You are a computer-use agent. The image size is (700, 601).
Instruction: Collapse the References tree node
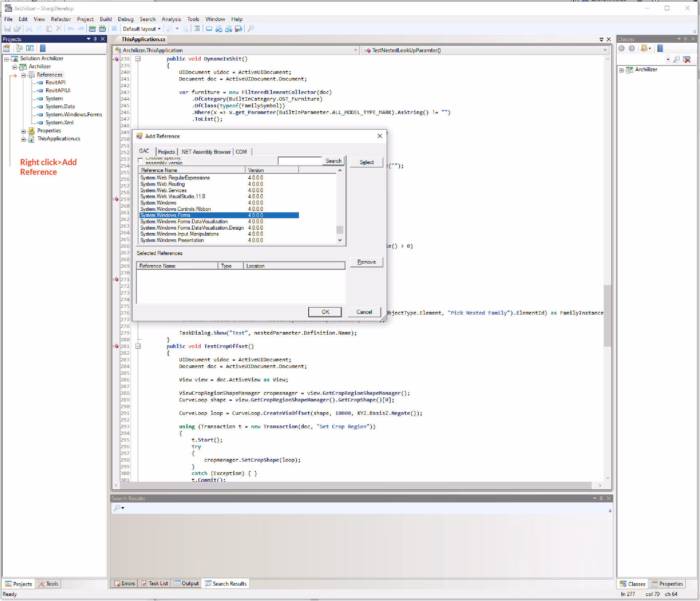click(23, 75)
